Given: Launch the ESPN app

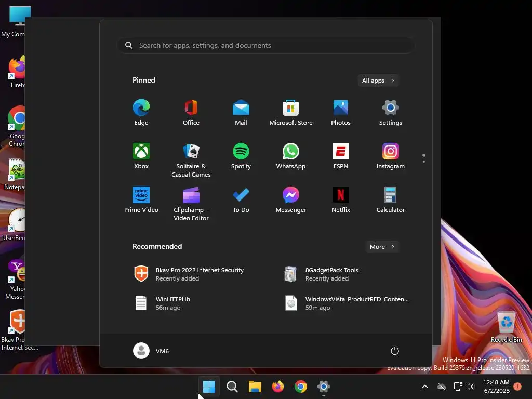Looking at the screenshot, I should [x=341, y=156].
